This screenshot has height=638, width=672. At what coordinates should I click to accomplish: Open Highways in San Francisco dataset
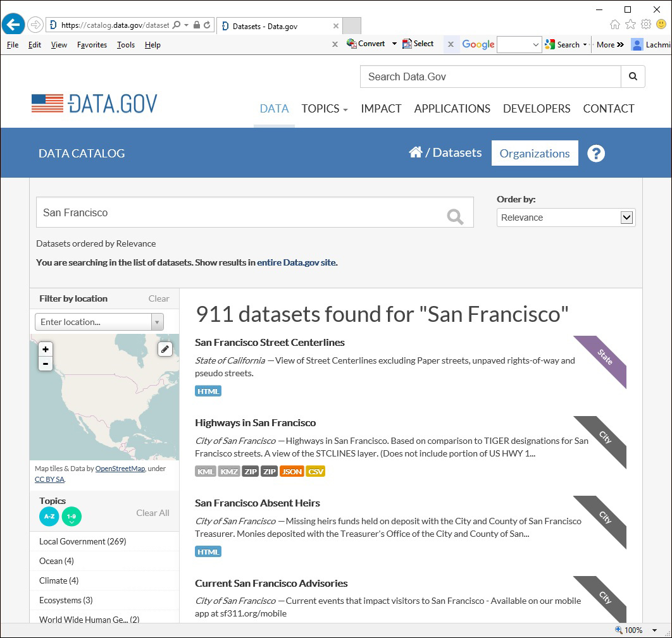(x=256, y=422)
